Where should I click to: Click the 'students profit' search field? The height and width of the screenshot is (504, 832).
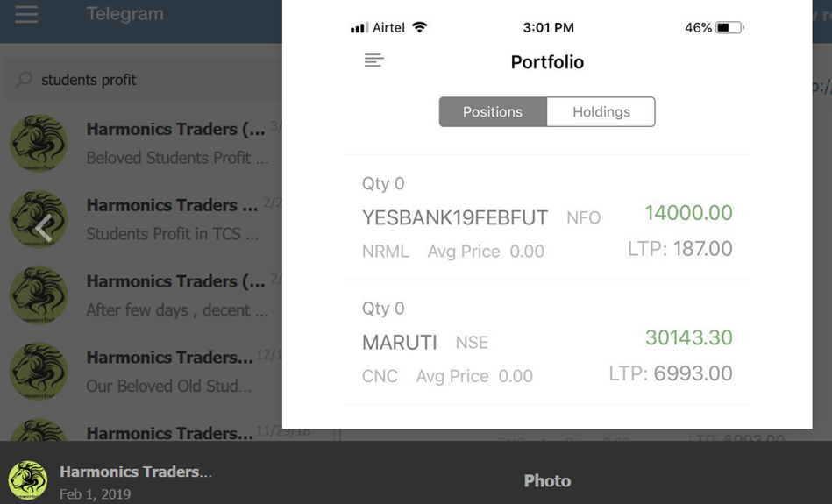click(143, 80)
